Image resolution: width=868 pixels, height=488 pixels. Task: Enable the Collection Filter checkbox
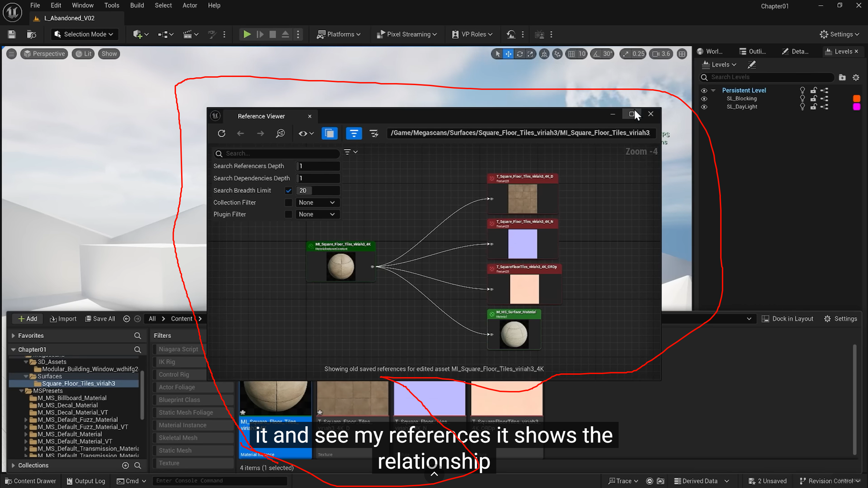[x=289, y=202]
